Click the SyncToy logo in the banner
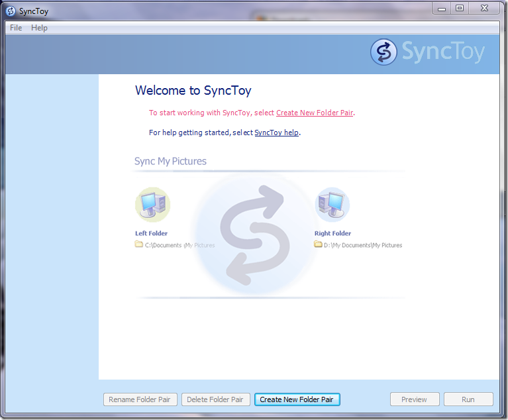The height and width of the screenshot is (420, 508). 383,52
